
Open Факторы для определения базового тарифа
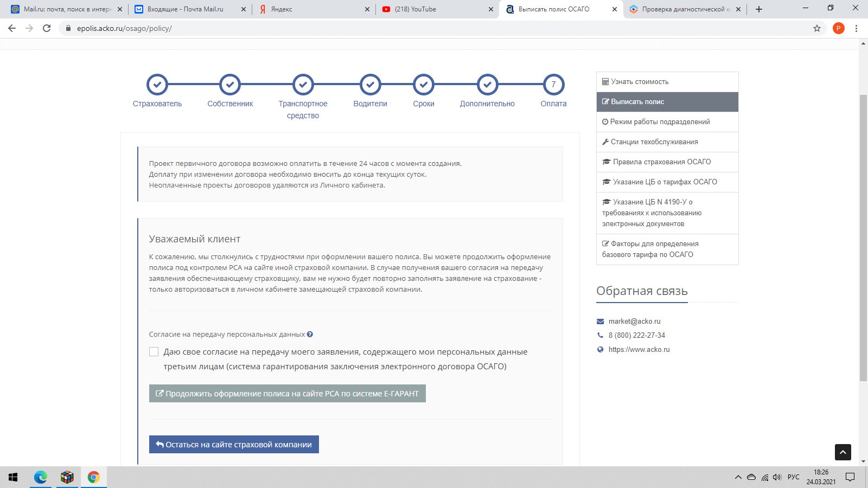point(667,249)
